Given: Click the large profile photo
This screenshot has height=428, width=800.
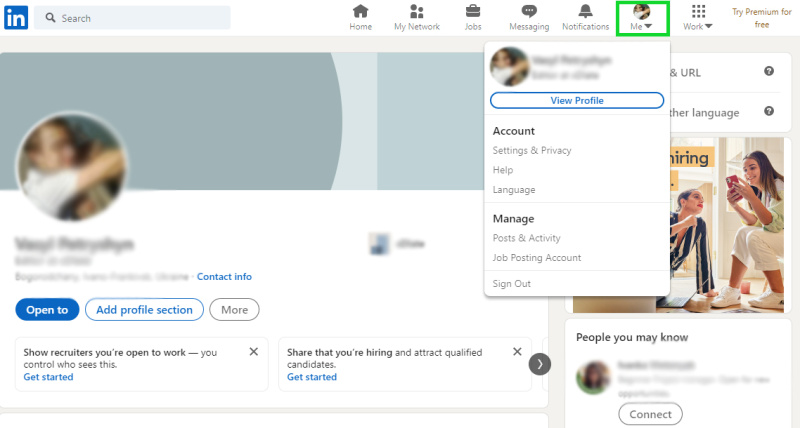Looking at the screenshot, I should point(72,166).
